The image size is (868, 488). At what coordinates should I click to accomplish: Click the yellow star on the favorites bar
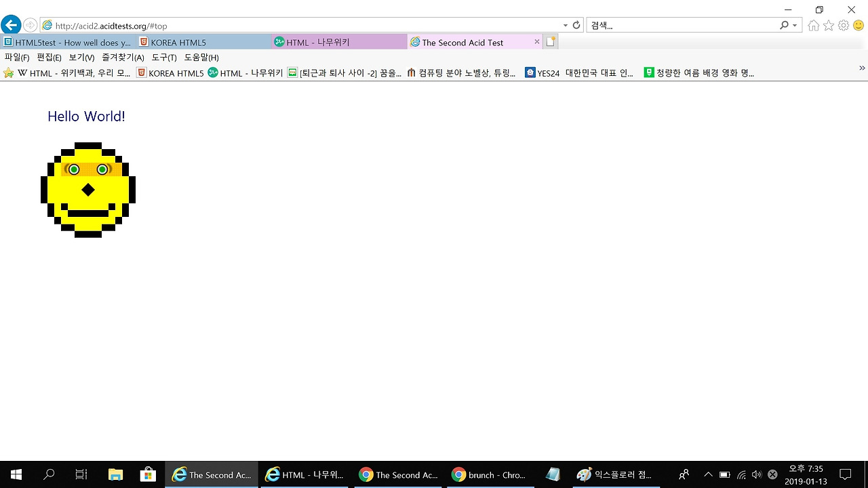(10, 73)
